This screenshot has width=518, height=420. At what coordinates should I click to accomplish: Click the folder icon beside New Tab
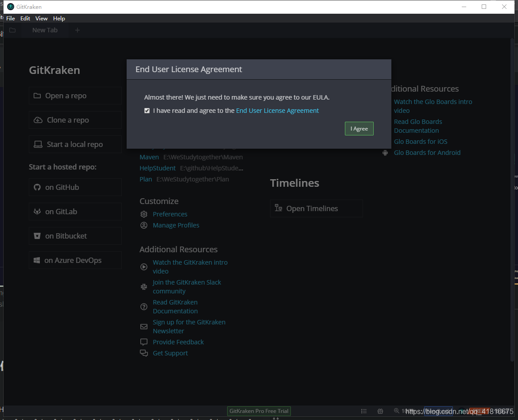point(12,31)
